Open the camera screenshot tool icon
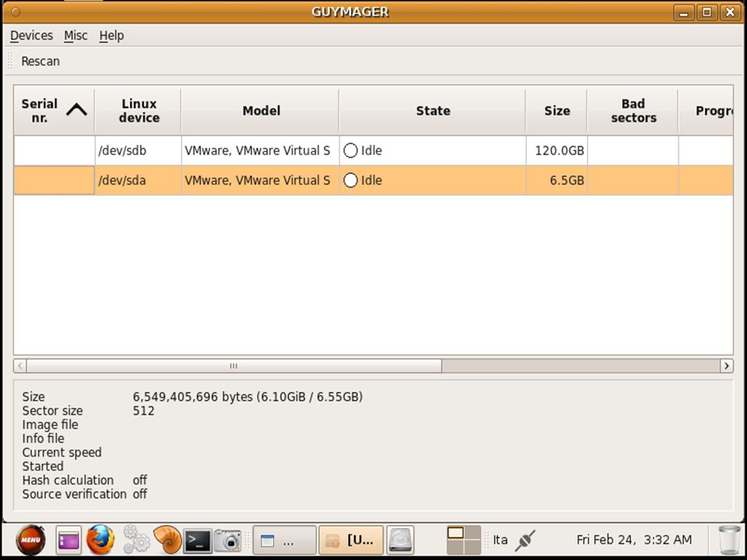Viewport: 747px width, 560px height. coord(228,541)
